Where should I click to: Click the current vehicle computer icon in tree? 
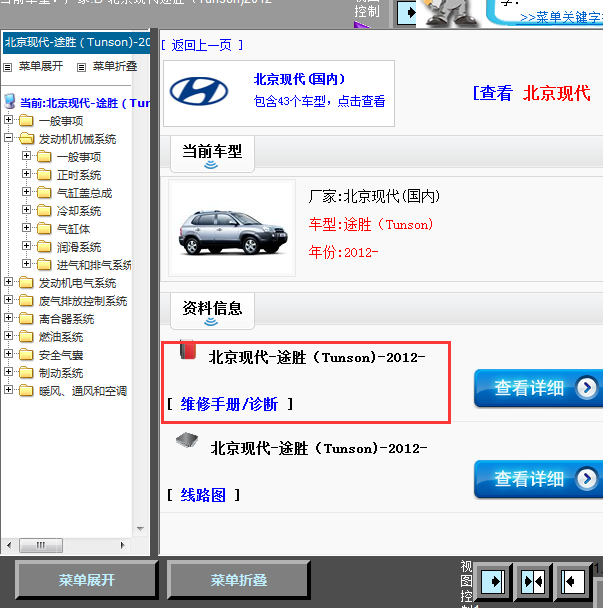(10, 101)
